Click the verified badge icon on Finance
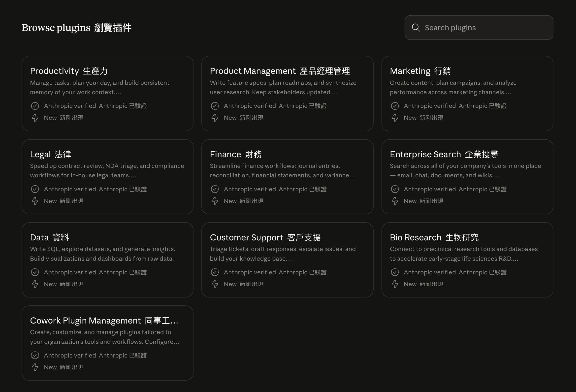The height and width of the screenshot is (392, 576). (215, 189)
